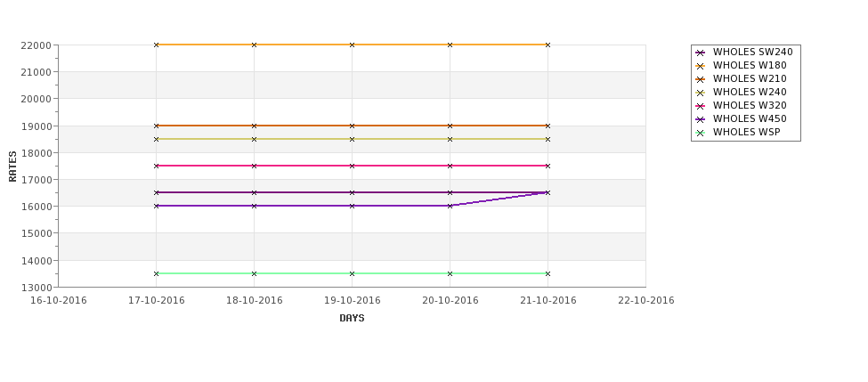
Task: Click the WHOLES W240 legend marker
Action: [701, 93]
